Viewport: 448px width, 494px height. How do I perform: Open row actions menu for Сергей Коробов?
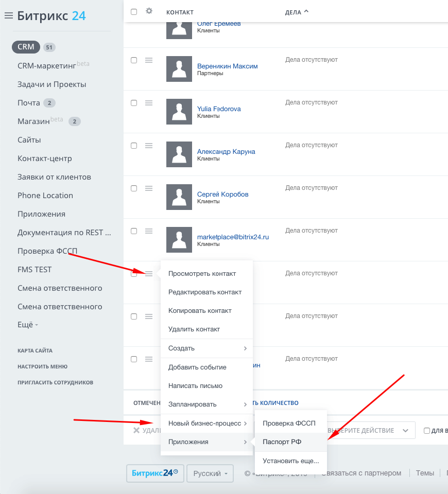[149, 188]
